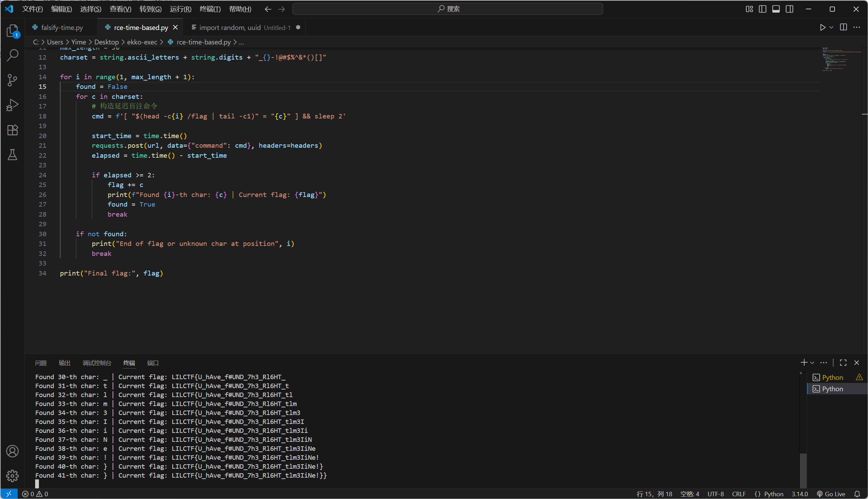This screenshot has height=499, width=868.
Task: Expand ekko-exec folder in breadcrumb
Action: (x=142, y=42)
